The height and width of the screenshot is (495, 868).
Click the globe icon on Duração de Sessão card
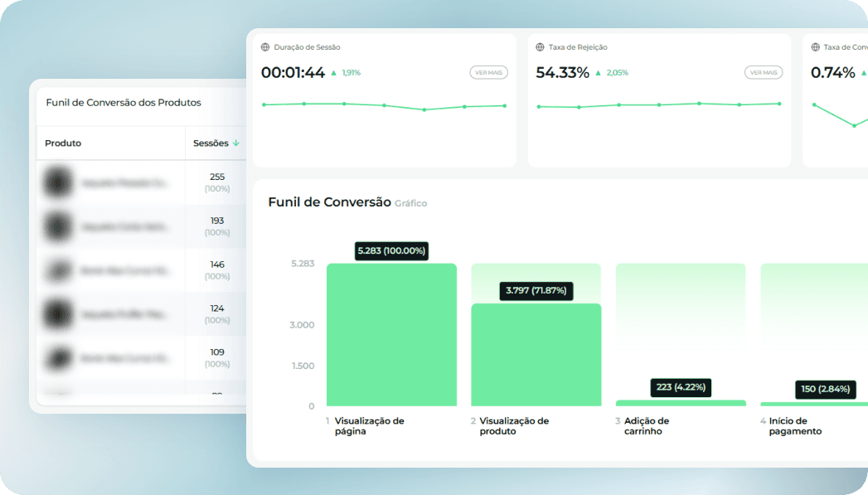pos(267,47)
